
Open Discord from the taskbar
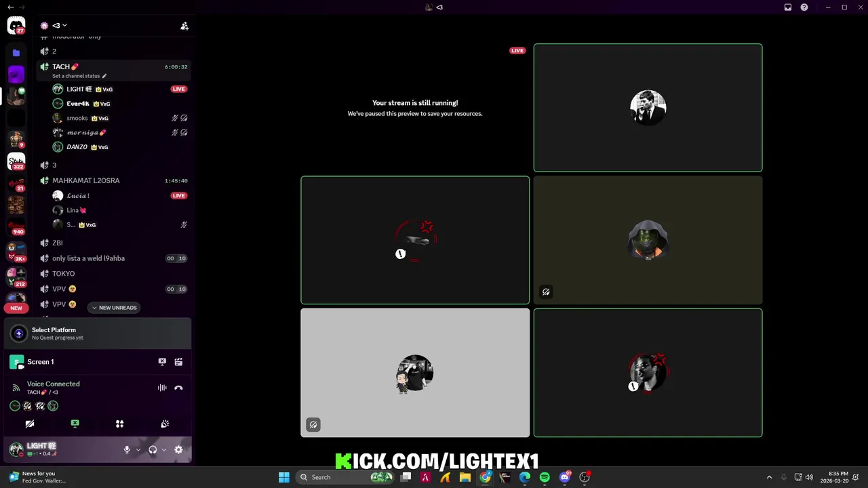(x=564, y=477)
